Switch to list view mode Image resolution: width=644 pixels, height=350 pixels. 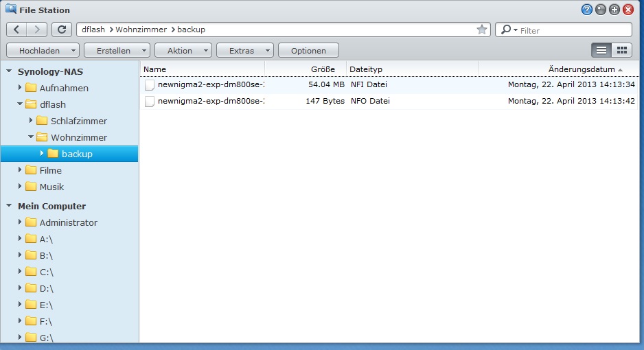(x=601, y=50)
